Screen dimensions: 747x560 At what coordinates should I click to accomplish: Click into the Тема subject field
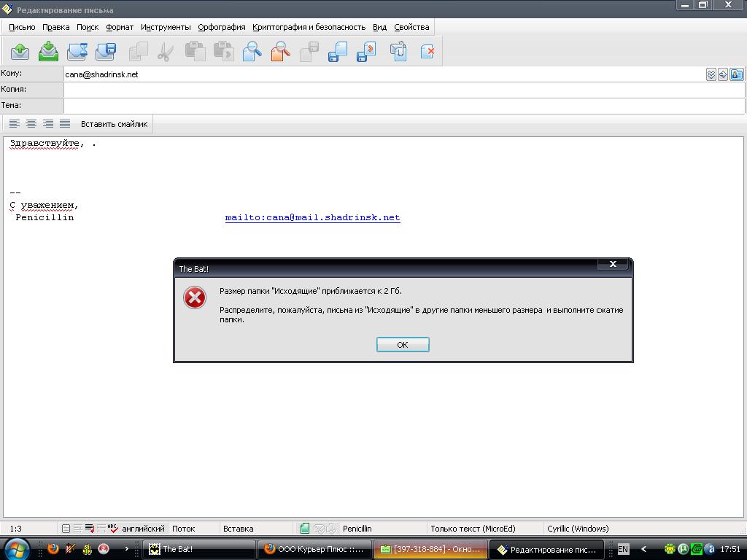pos(404,106)
